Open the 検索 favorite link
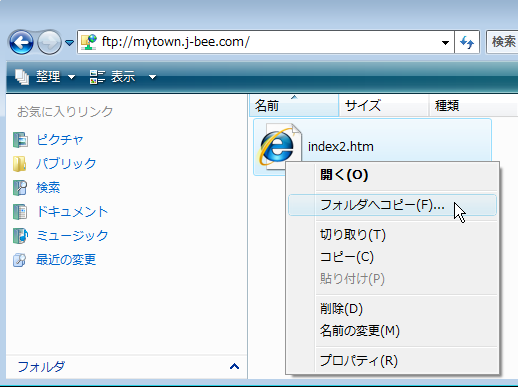Screen dimensions: 518x387 pyautogui.click(x=48, y=188)
